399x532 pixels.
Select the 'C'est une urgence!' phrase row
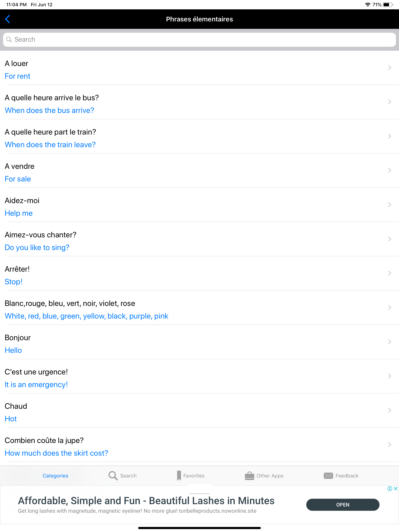click(199, 376)
